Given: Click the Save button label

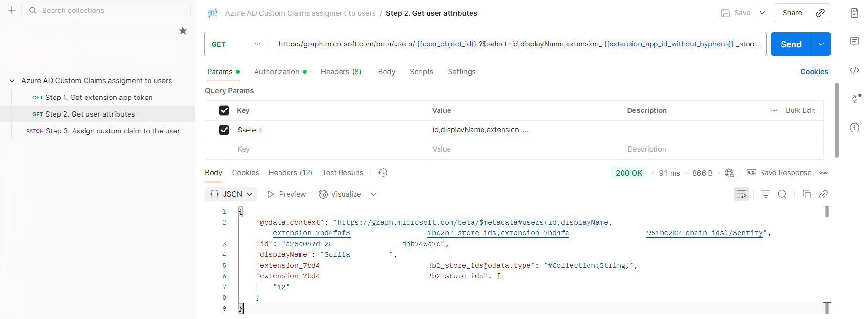Looking at the screenshot, I should [x=742, y=13].
